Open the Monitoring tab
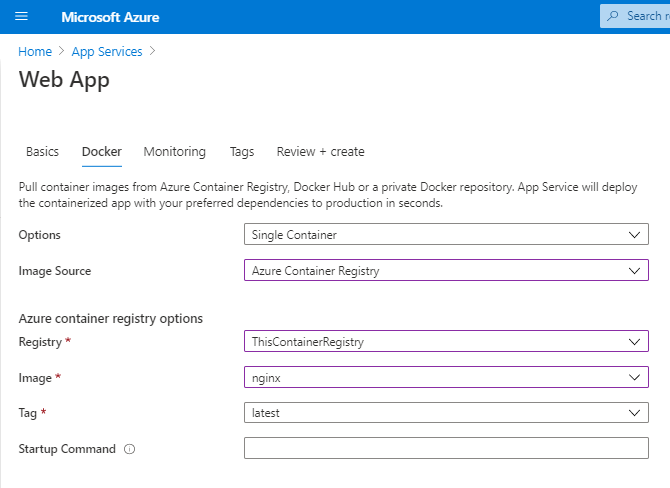This screenshot has height=488, width=670. [175, 152]
